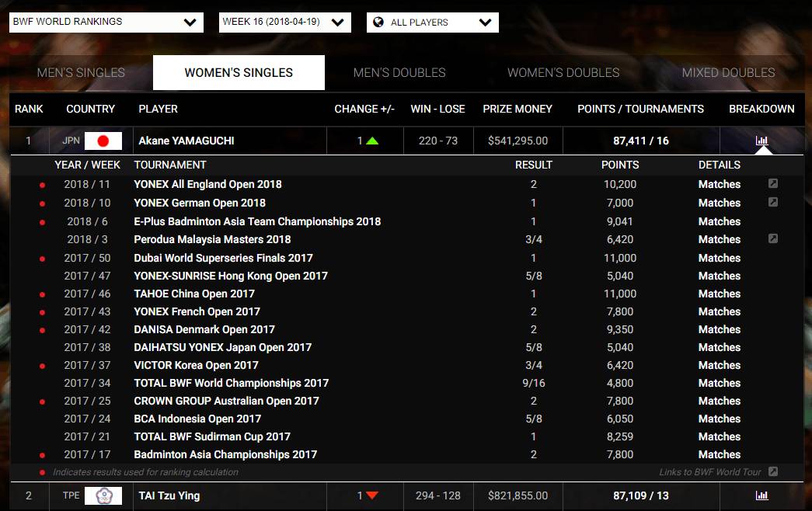The width and height of the screenshot is (812, 511).
Task: Click the Chinese Taipei flag icon
Action: click(x=103, y=495)
